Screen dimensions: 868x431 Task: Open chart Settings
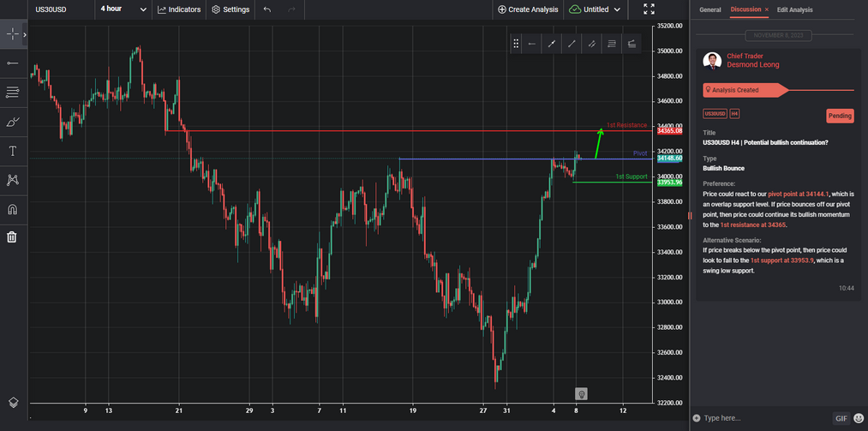click(x=230, y=9)
